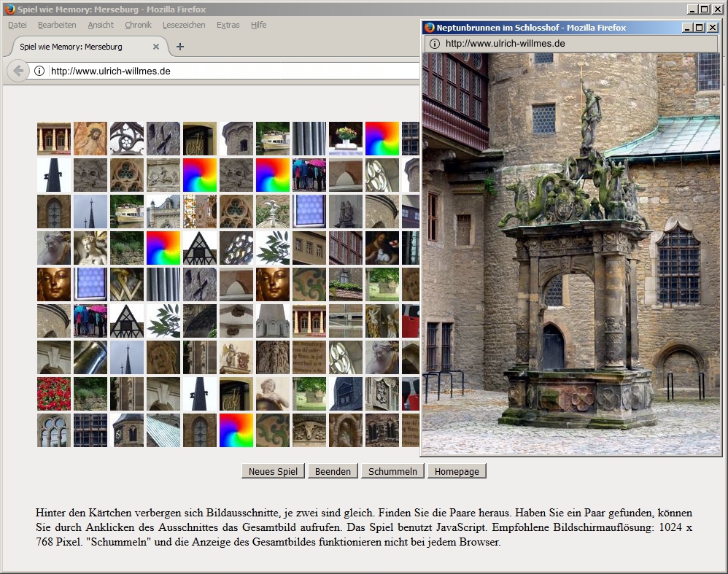The image size is (728, 574).
Task: Start a new game with Neues Spiel
Action: pos(273,471)
